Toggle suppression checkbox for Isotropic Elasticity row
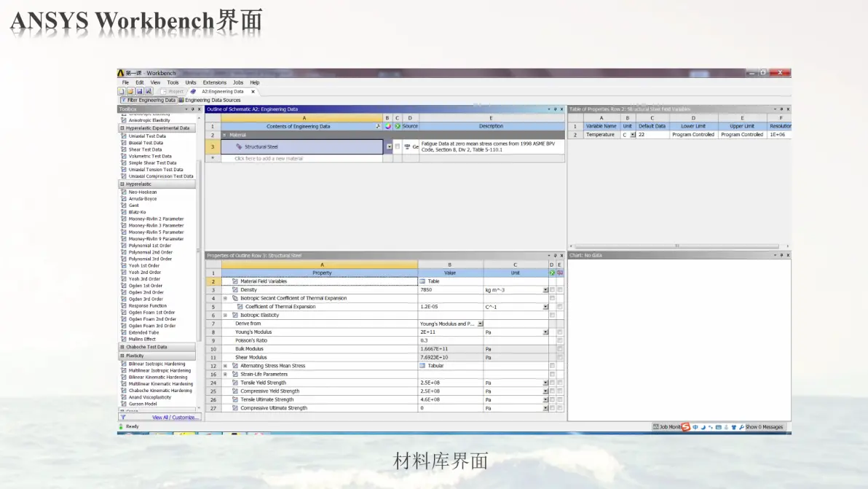 pos(552,315)
